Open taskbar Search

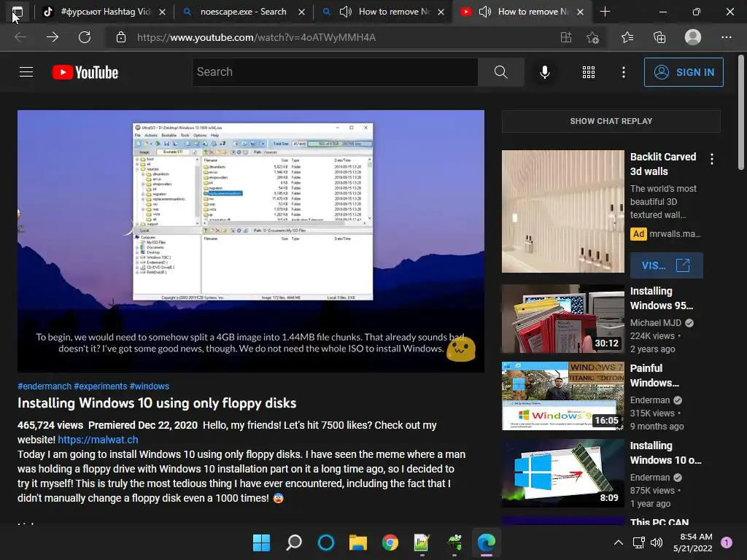[294, 542]
